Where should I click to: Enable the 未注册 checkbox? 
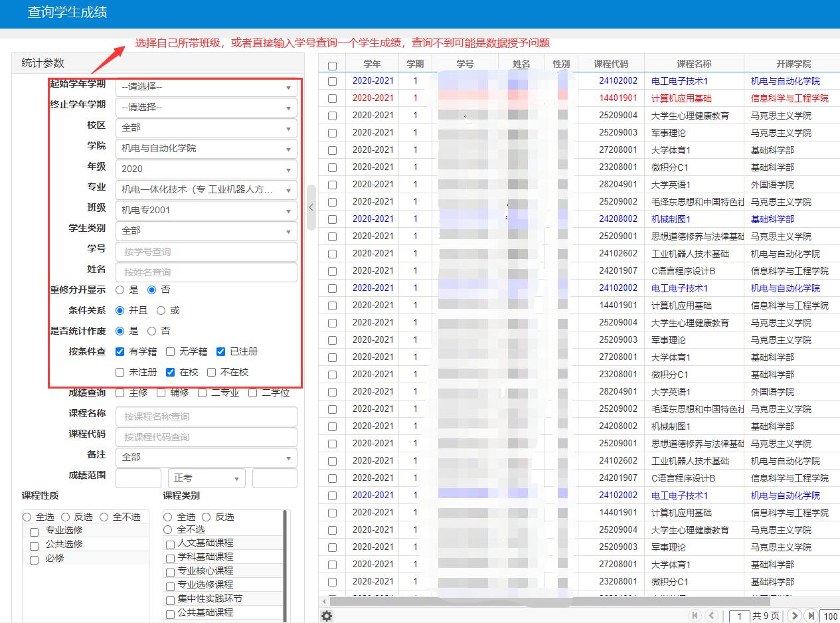[x=120, y=372]
